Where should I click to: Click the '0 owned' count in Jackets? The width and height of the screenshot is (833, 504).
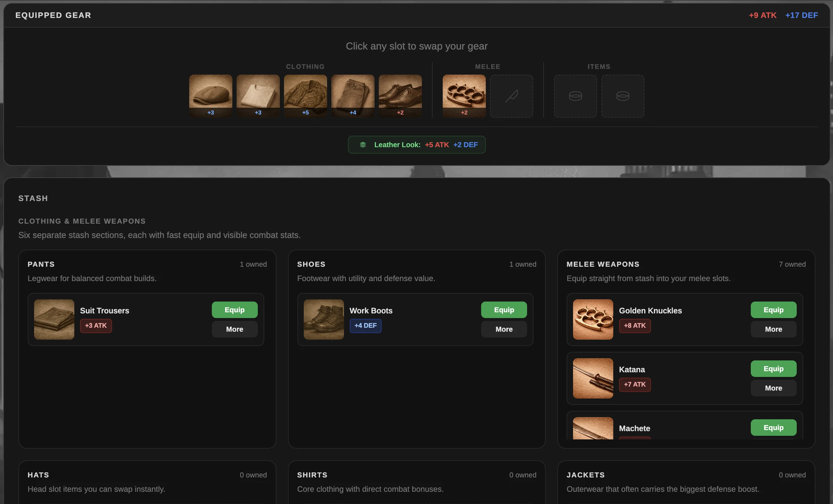click(792, 475)
